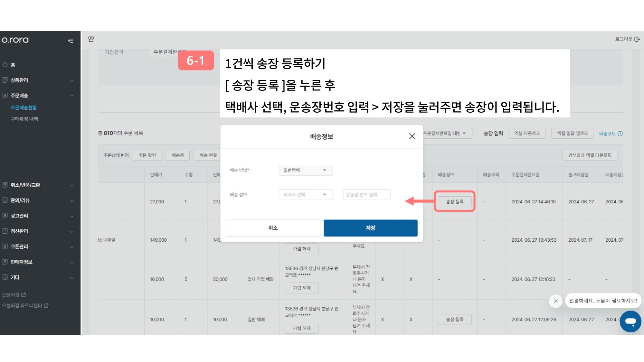Click the 상품관리 list icon in the sidebar

tap(5, 80)
